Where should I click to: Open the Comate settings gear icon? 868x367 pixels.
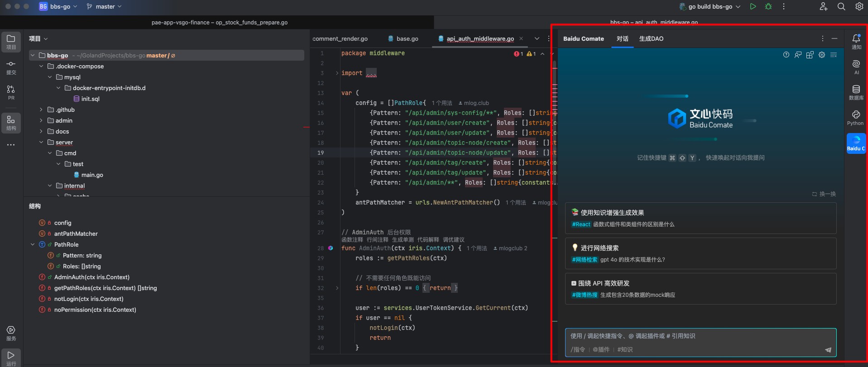821,55
